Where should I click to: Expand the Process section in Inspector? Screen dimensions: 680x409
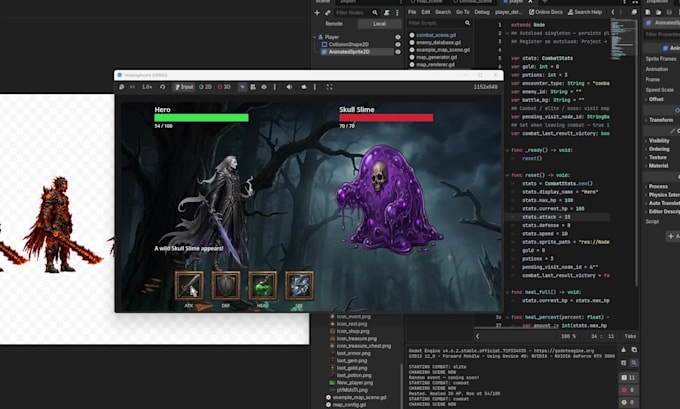[658, 186]
